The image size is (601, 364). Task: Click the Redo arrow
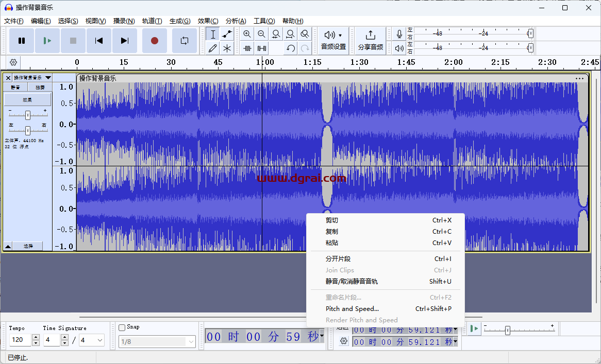tap(305, 48)
